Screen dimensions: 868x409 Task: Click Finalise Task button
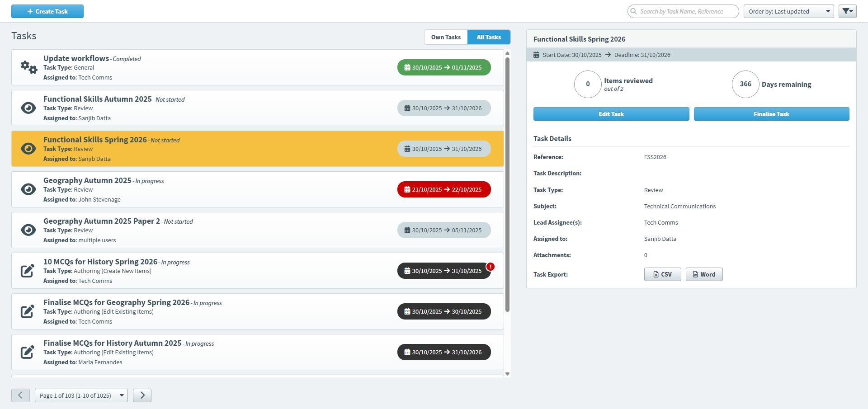click(x=771, y=114)
